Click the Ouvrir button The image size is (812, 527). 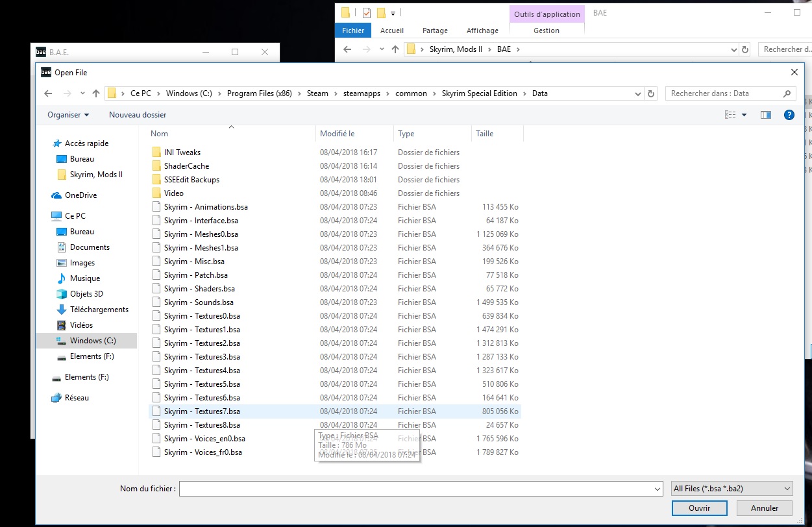click(x=699, y=508)
